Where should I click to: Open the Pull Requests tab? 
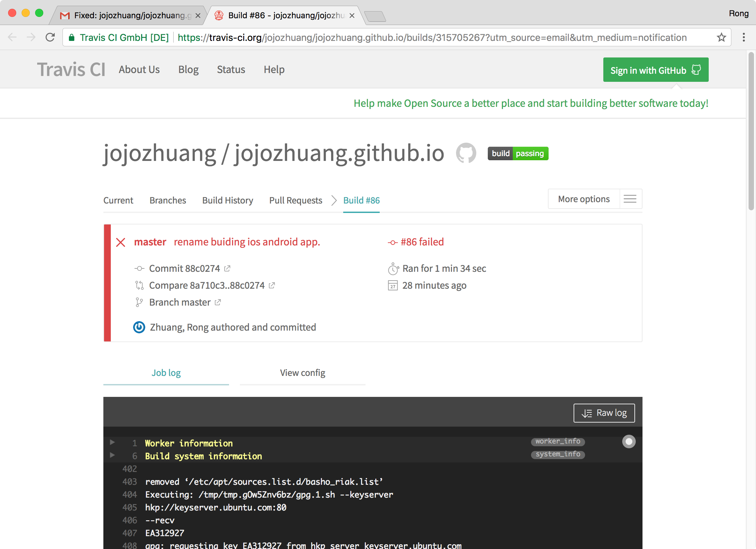(x=296, y=200)
